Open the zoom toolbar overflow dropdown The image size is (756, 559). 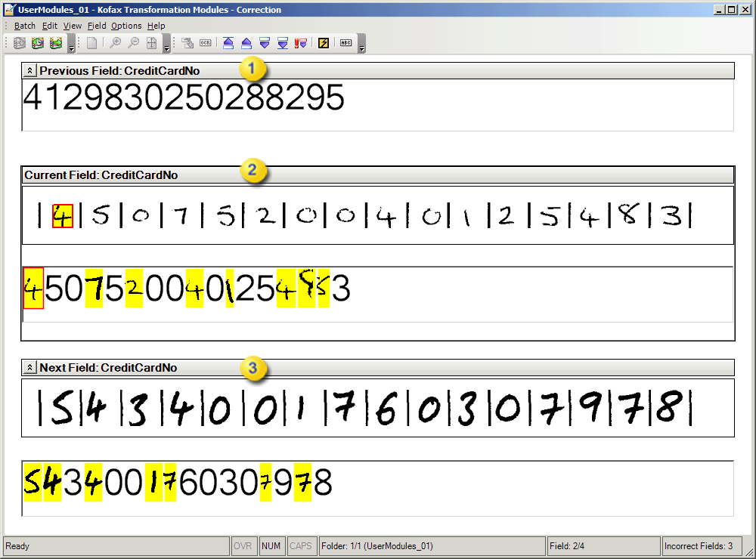(168, 47)
